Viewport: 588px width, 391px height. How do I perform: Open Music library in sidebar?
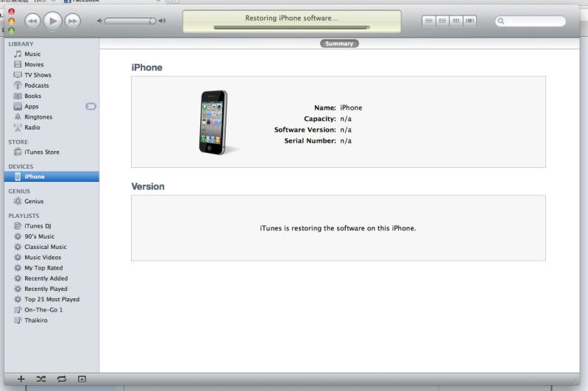pos(32,54)
